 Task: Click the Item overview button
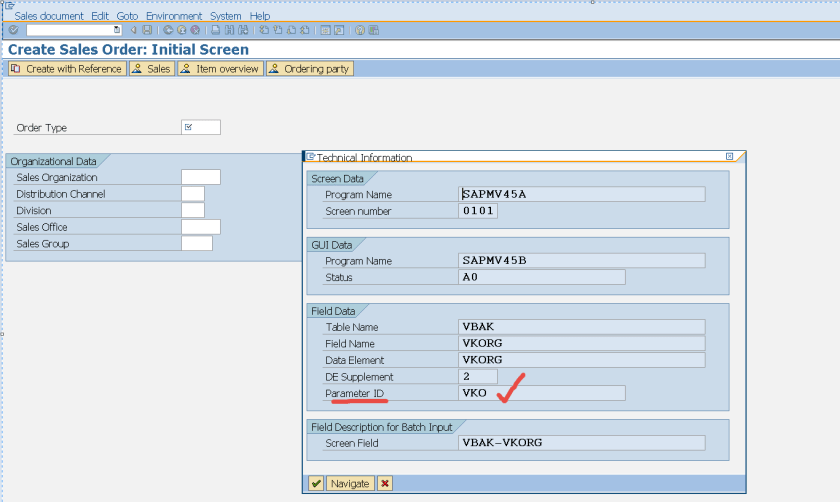coord(220,69)
